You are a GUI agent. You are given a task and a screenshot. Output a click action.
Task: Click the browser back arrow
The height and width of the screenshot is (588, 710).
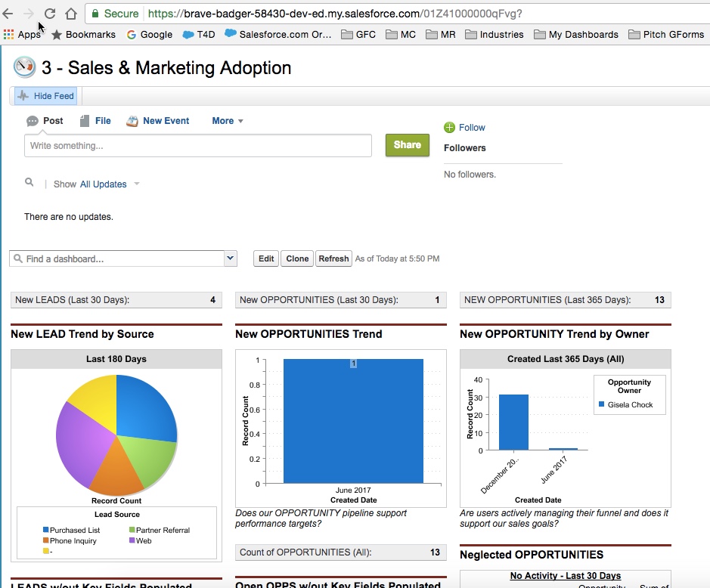click(8, 14)
